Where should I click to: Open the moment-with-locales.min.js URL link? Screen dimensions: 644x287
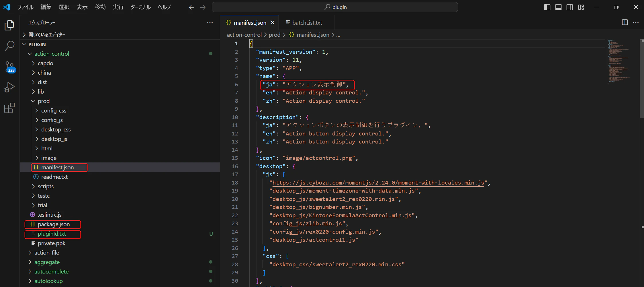378,183
